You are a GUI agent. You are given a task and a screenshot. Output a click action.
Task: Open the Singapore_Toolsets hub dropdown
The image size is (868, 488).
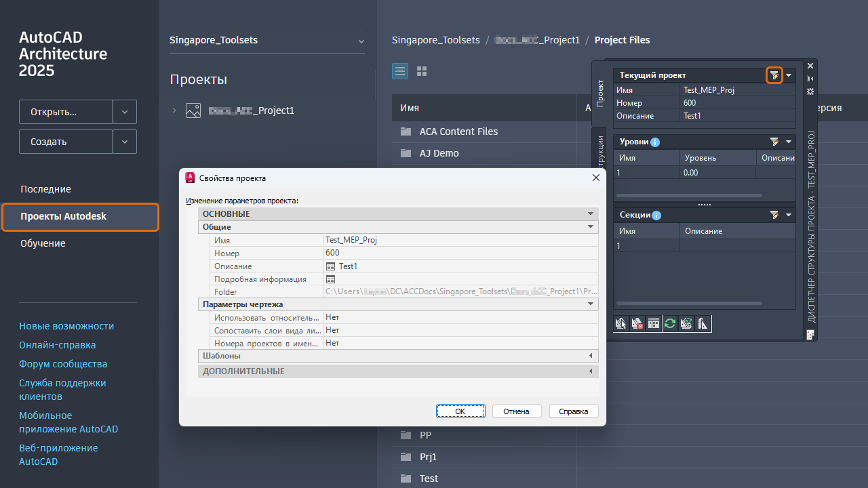point(361,41)
